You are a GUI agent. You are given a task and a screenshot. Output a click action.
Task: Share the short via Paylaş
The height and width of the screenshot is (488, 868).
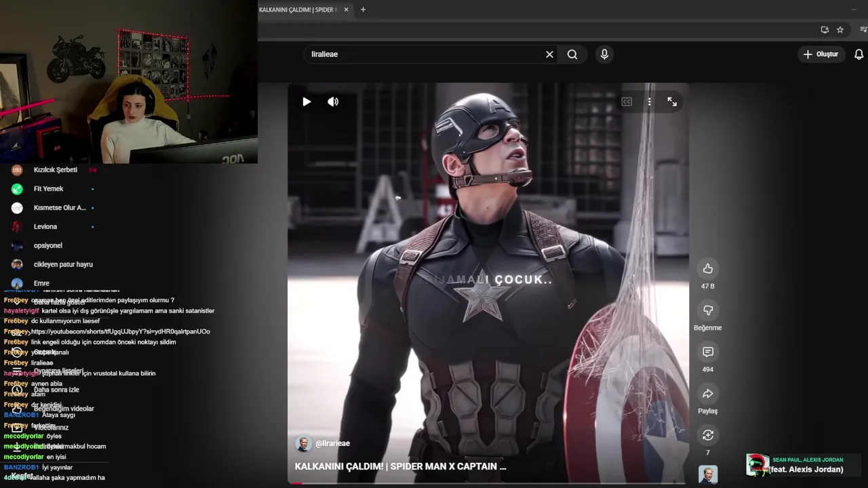coord(708,394)
